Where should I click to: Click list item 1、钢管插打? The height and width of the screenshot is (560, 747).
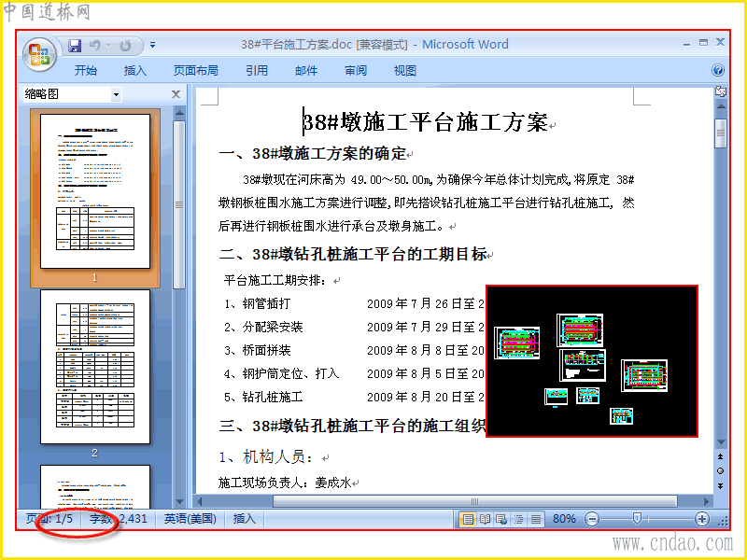(x=258, y=304)
